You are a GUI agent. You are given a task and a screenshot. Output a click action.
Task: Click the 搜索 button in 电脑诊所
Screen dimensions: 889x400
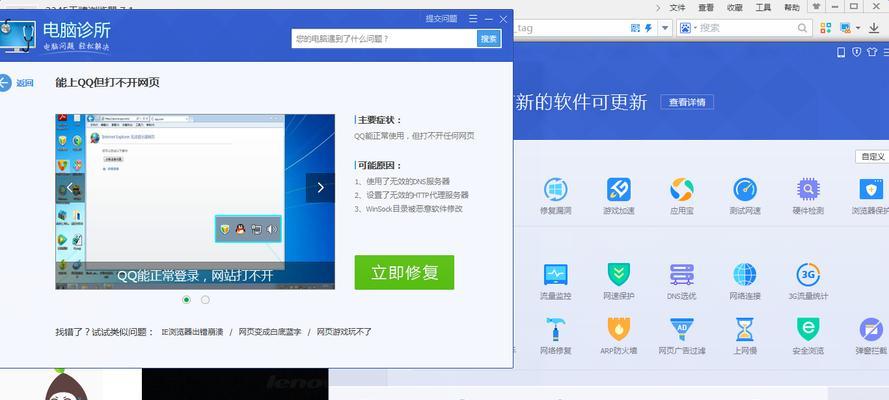[489, 39]
